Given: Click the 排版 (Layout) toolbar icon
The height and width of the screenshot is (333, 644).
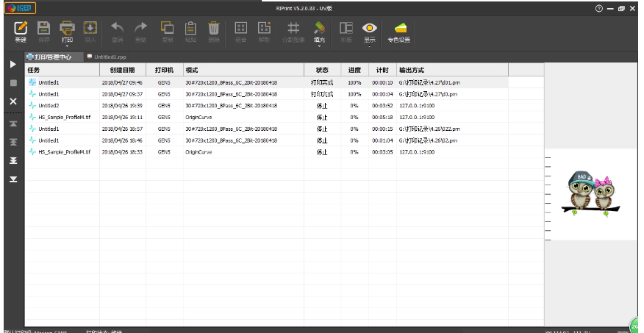Looking at the screenshot, I should (x=346, y=28).
